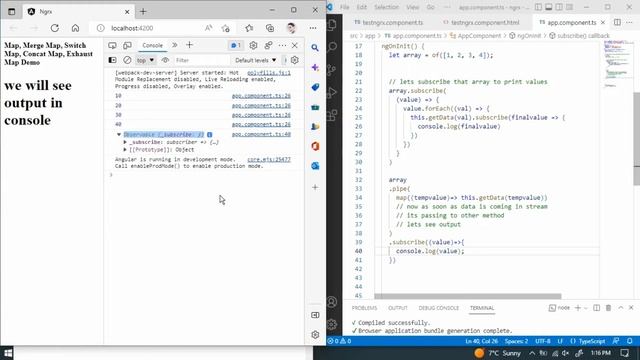Open VS Code View menu

point(412,7)
